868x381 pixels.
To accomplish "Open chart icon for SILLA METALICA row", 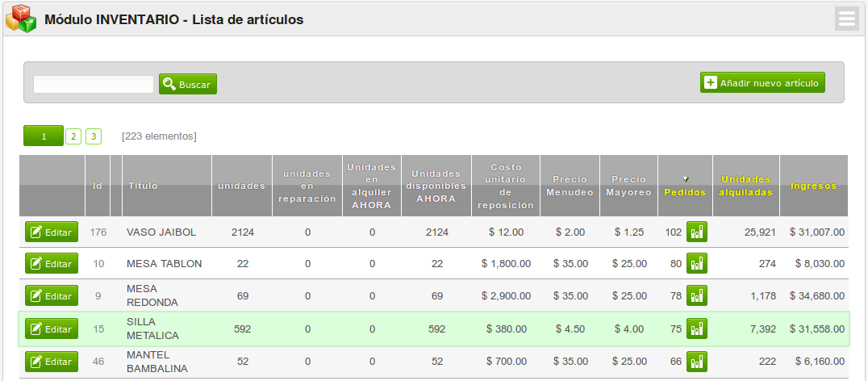I will click(x=696, y=329).
